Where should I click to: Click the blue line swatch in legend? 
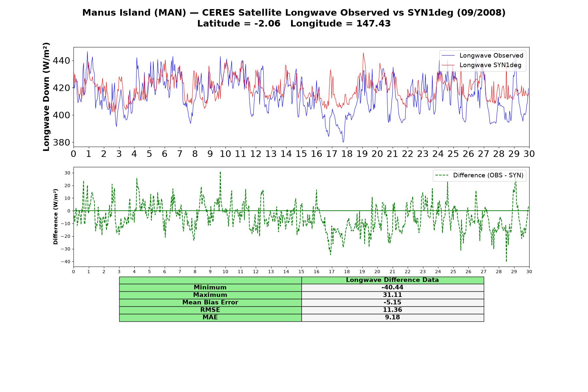pos(448,56)
